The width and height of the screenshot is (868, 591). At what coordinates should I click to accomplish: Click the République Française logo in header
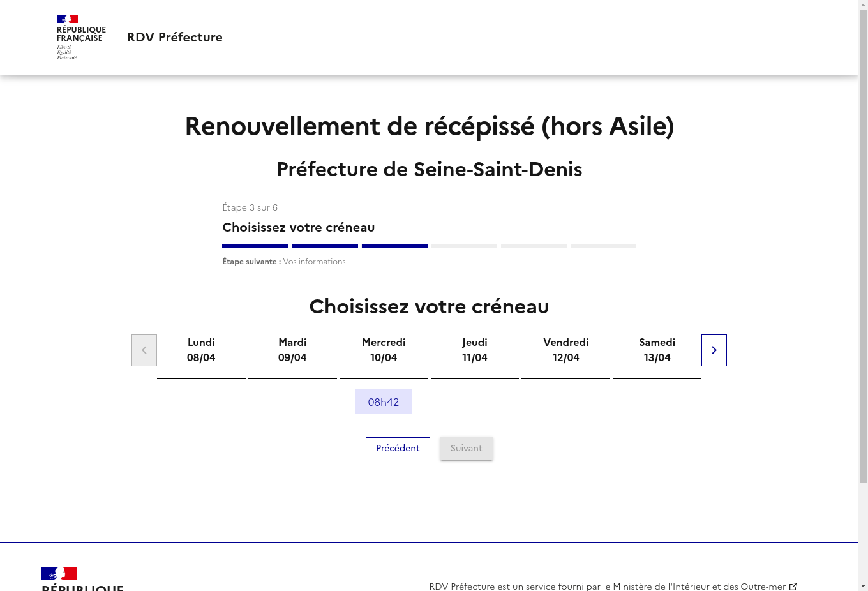pyautogui.click(x=81, y=38)
